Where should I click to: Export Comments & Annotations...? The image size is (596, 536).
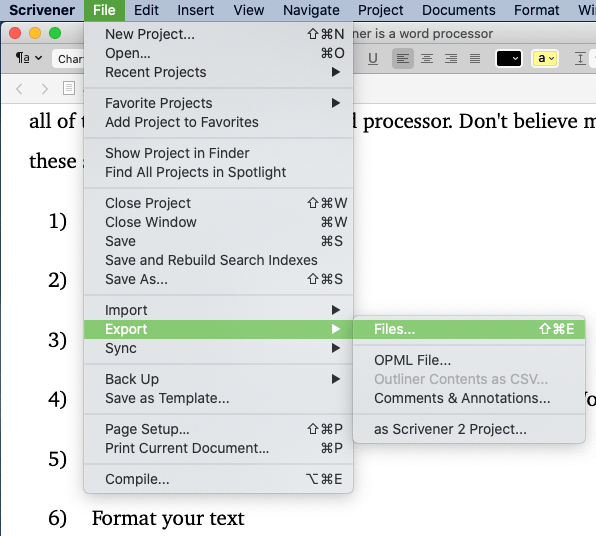click(x=469, y=398)
